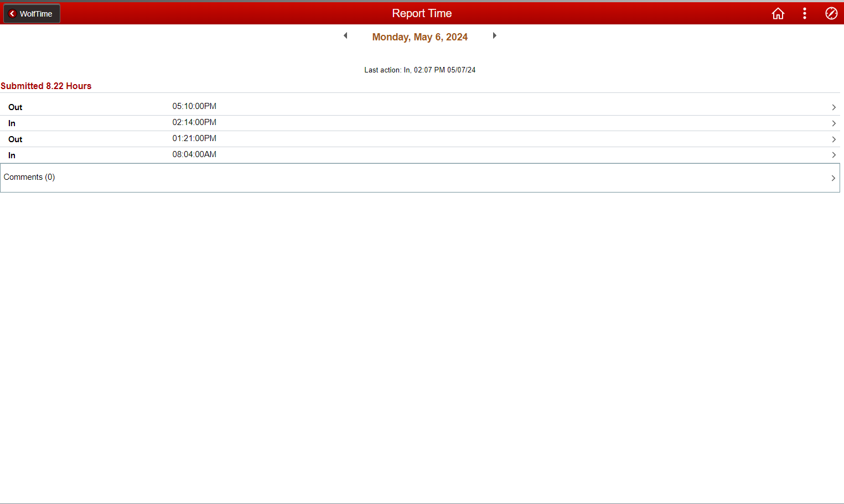
Task: Click the In label beside 08:04:00AM
Action: pos(12,155)
